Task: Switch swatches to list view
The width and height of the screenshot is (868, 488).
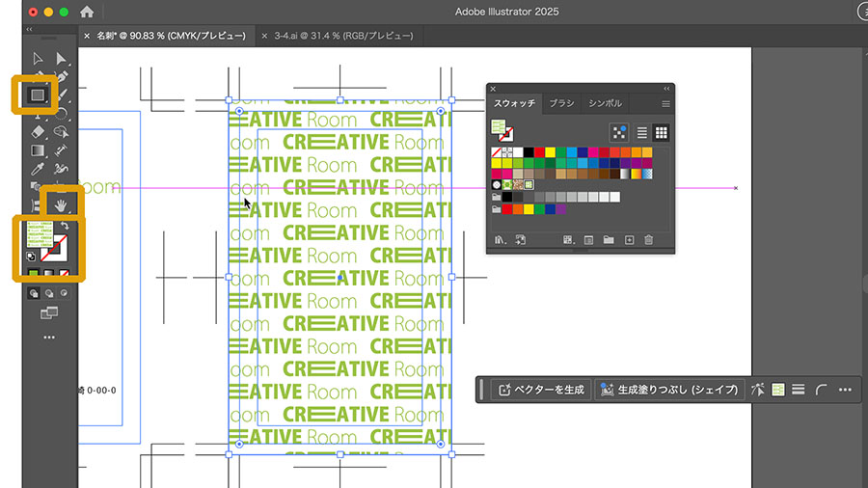Action: pos(641,133)
